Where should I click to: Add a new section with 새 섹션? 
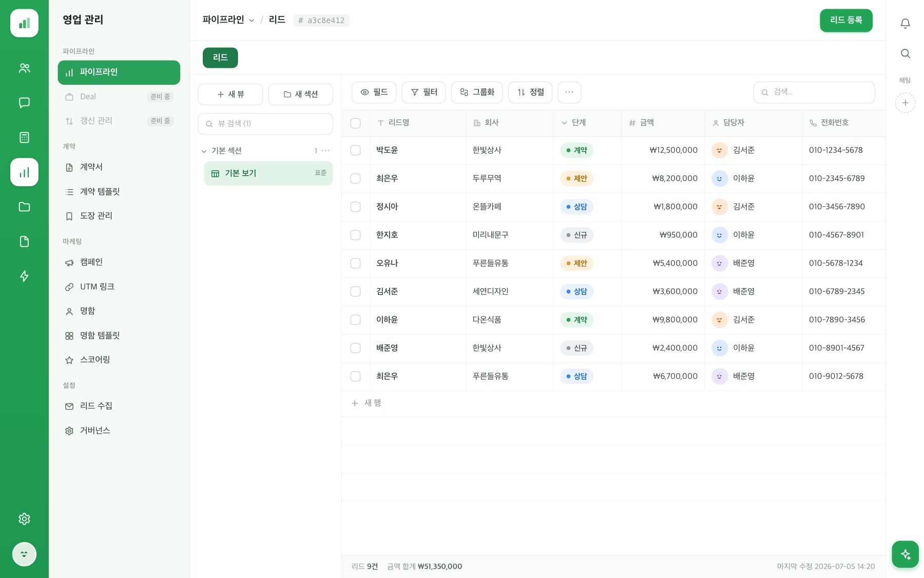300,95
